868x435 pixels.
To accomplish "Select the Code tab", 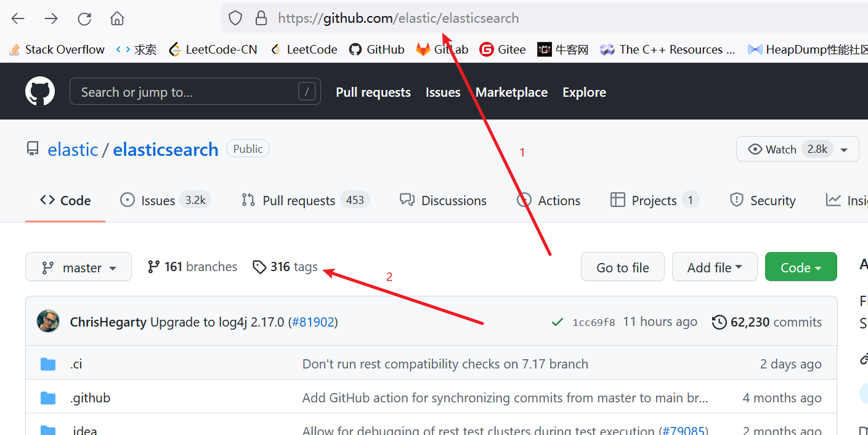I will [65, 200].
